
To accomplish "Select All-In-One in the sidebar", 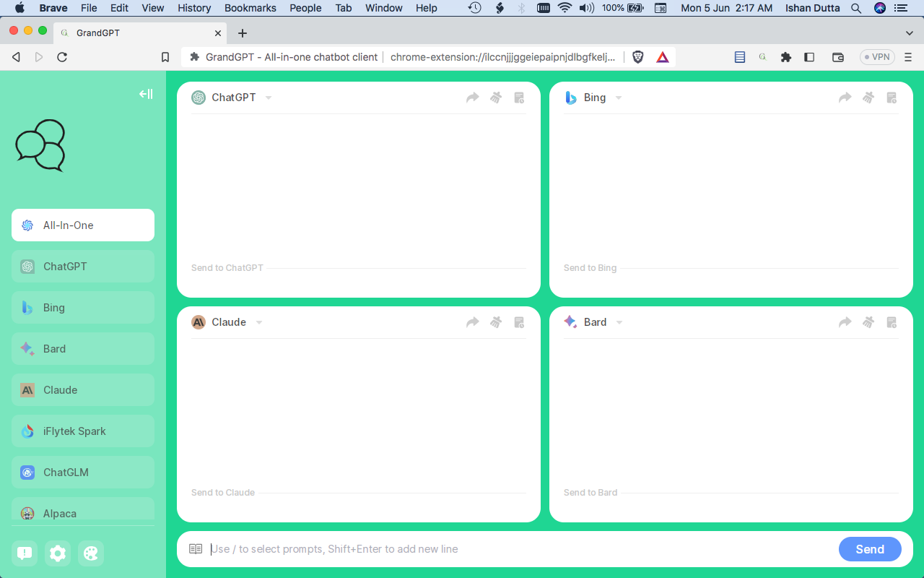I will pyautogui.click(x=83, y=225).
